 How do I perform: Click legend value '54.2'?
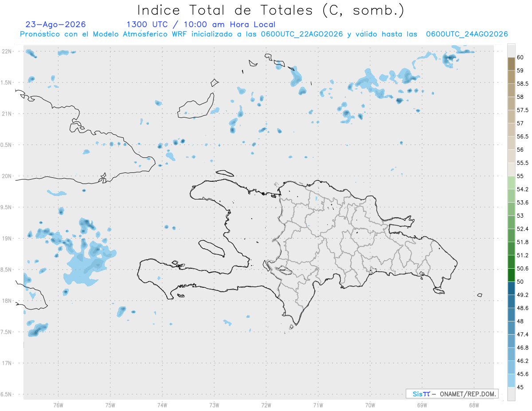tap(522, 189)
